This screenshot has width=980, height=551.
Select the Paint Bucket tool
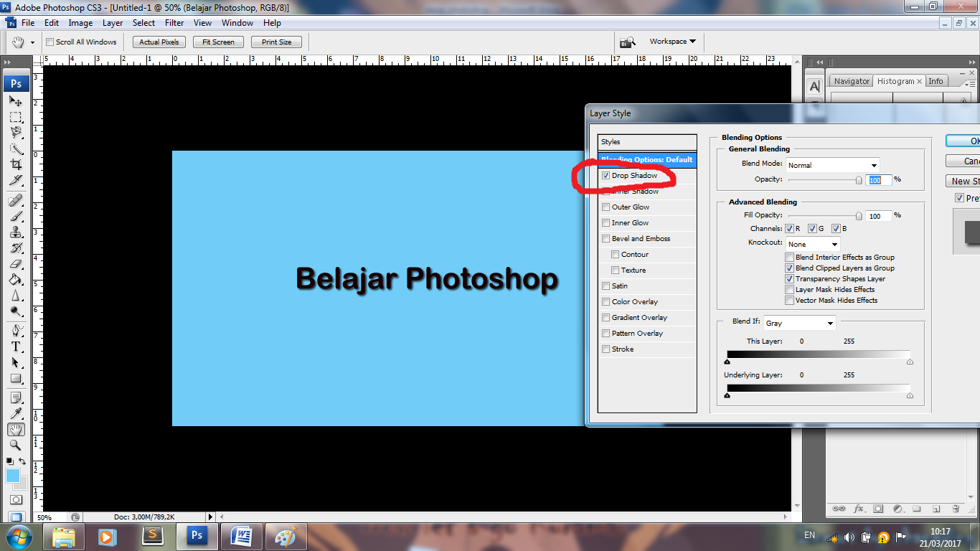tap(16, 280)
